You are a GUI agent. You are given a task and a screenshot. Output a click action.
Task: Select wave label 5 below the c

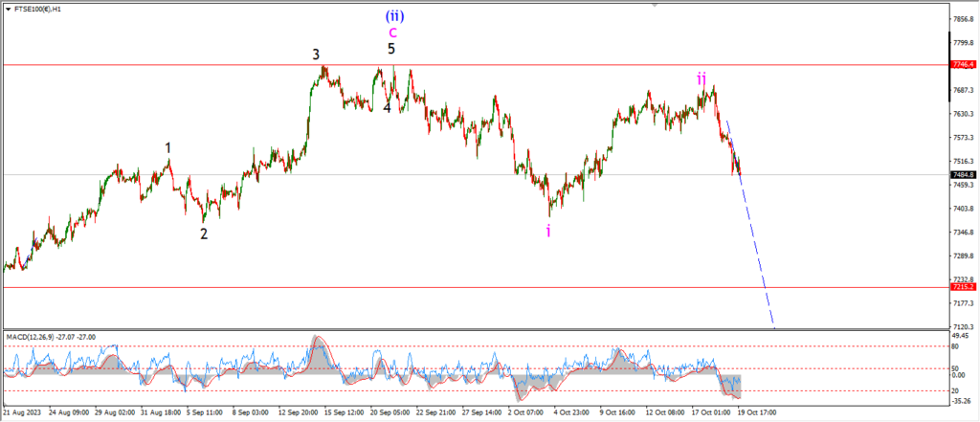click(391, 48)
